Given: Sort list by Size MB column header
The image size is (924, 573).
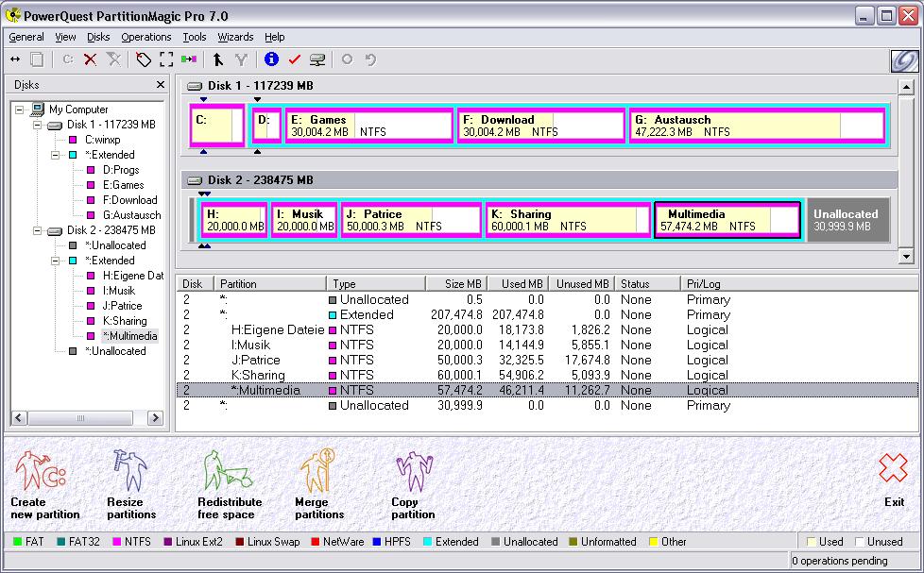Looking at the screenshot, I should click(x=455, y=284).
